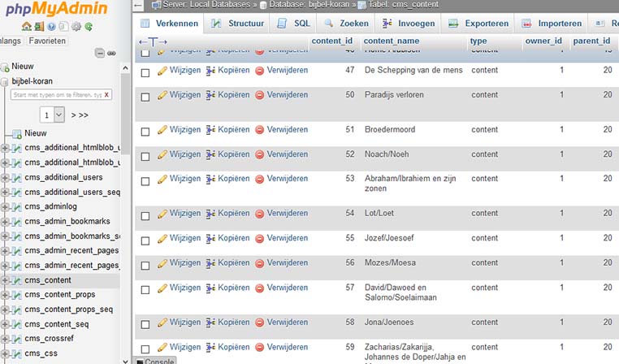Sort by content_name column header
This screenshot has width=619, height=364.
coord(391,41)
